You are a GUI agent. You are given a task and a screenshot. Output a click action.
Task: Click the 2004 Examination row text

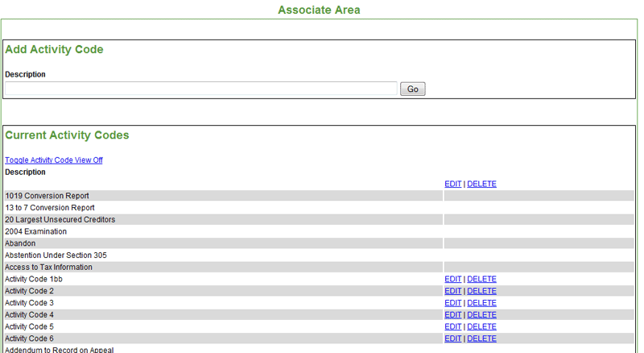(x=35, y=231)
